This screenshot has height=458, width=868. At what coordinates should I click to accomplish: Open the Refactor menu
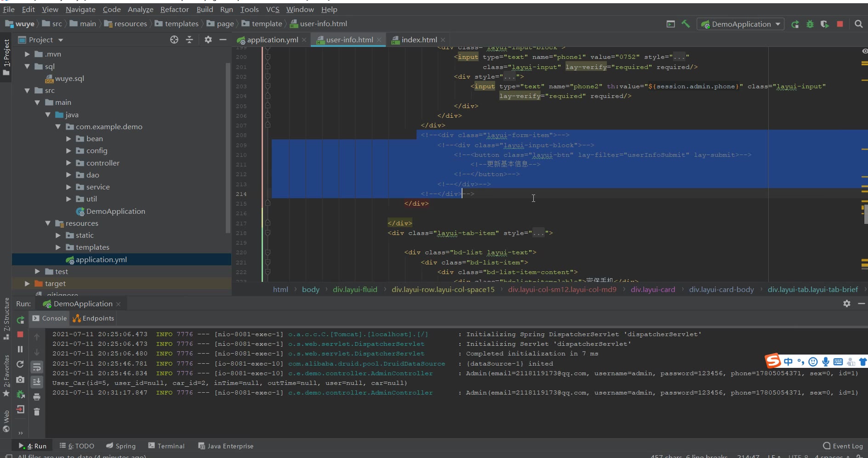click(174, 9)
